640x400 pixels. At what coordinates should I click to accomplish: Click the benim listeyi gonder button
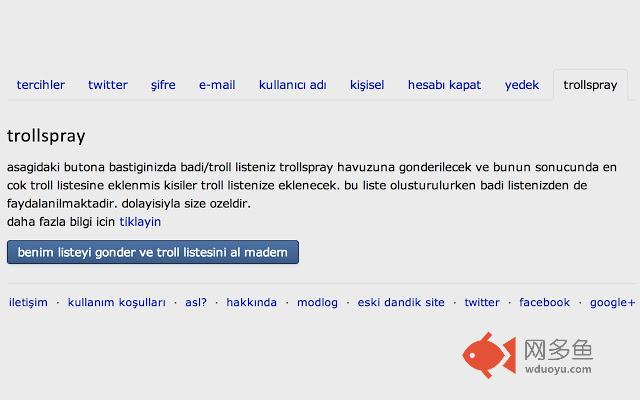153,252
